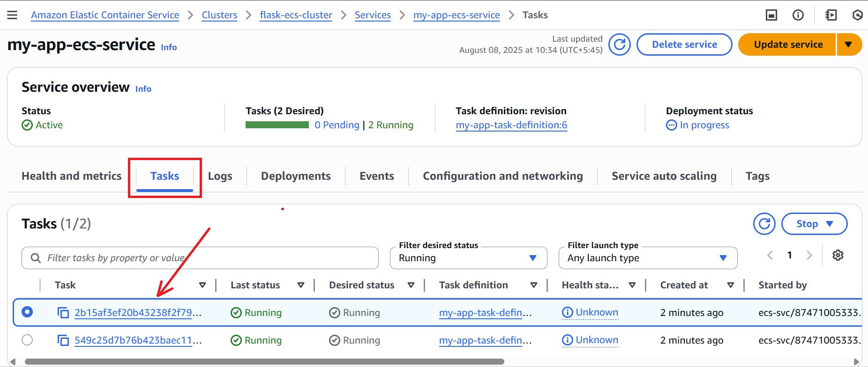Select radio button for task 549c25d7b76b

point(27,340)
